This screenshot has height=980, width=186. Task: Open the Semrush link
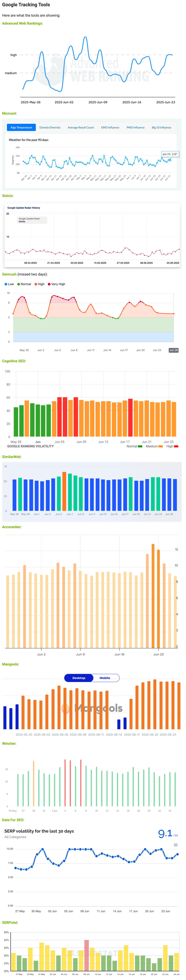click(x=9, y=274)
